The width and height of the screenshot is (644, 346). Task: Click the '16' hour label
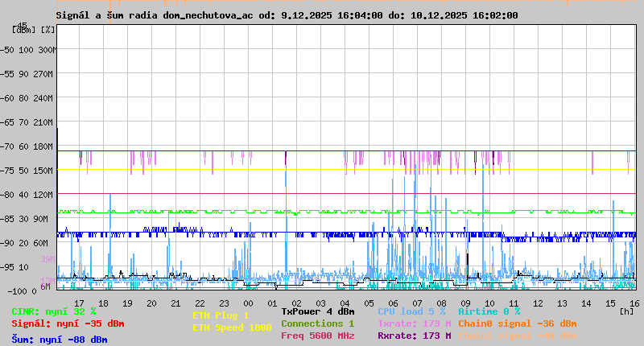pyautogui.click(x=634, y=303)
